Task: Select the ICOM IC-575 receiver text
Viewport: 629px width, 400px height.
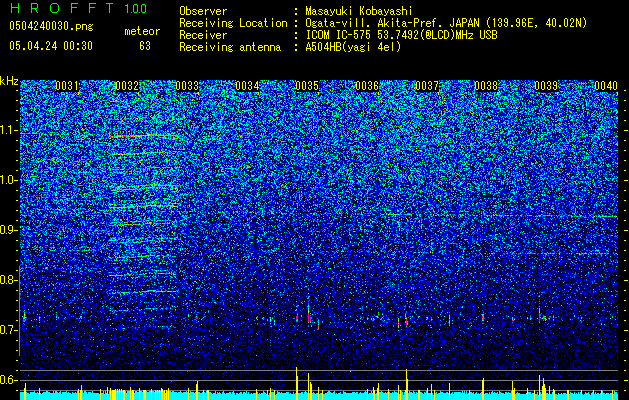Action: pos(401,35)
